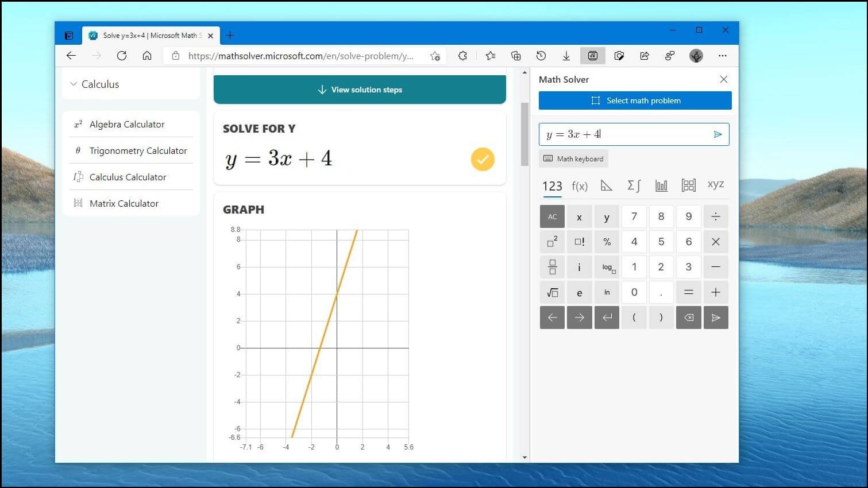Delete a character with the backspace key

[689, 317]
